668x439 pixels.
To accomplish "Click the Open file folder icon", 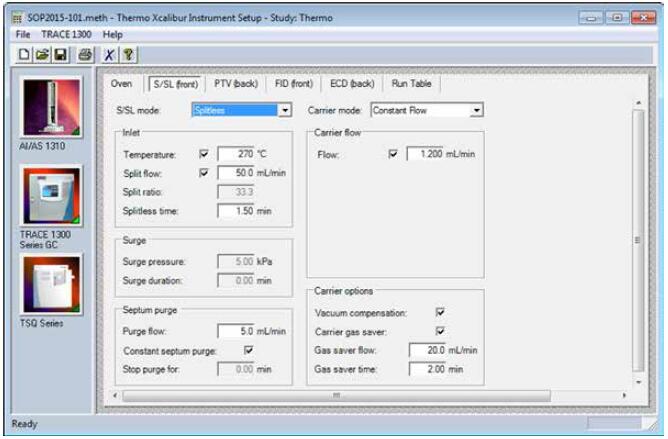I will tap(41, 54).
